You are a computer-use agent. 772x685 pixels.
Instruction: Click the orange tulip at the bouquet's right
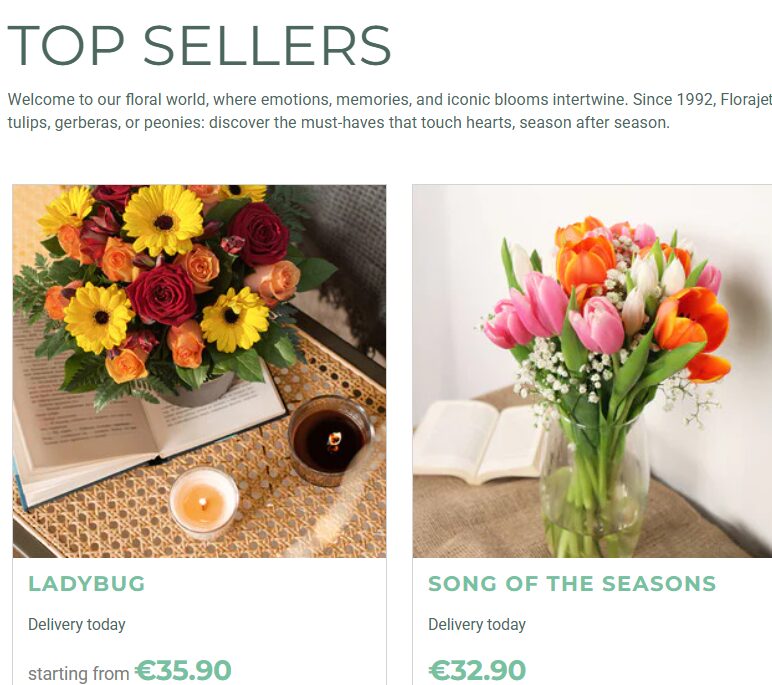[x=693, y=320]
